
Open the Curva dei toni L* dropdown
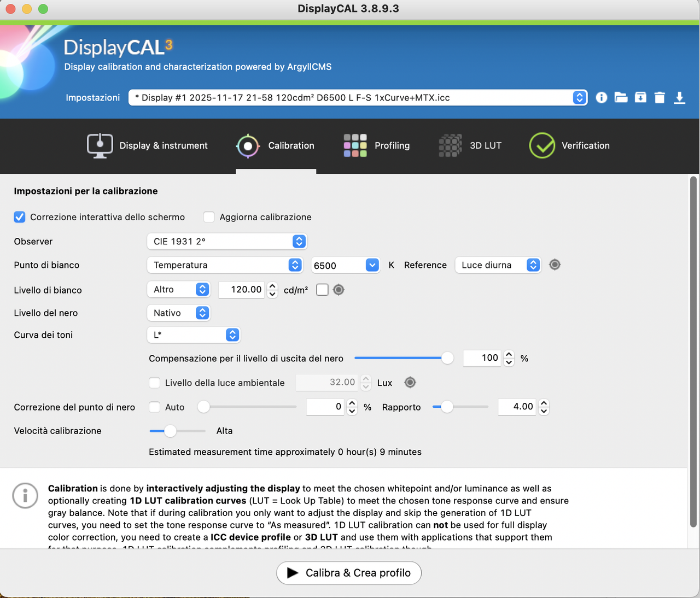click(x=194, y=335)
